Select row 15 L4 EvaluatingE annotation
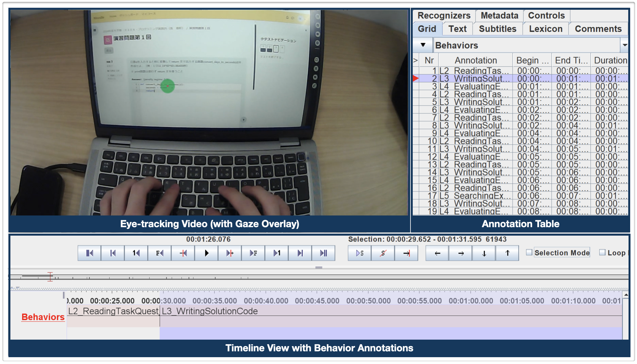The height and width of the screenshot is (364, 637). [x=521, y=180]
